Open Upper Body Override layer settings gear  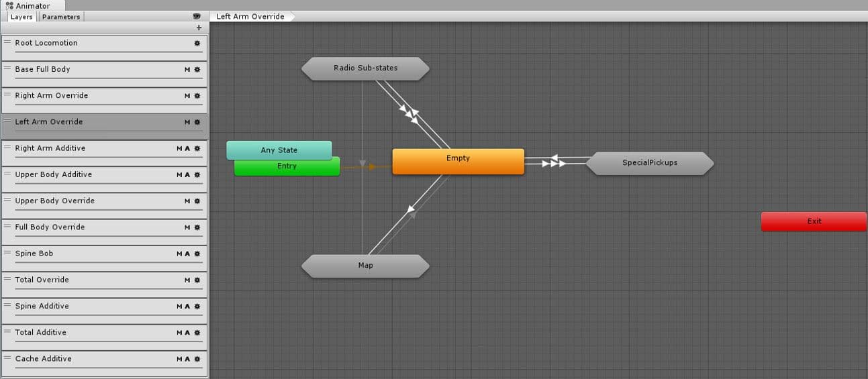click(197, 201)
